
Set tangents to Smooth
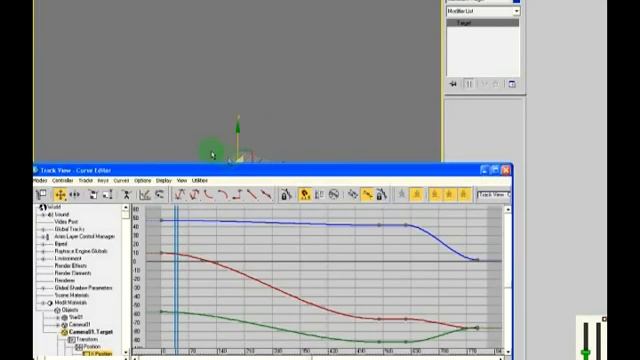click(266, 195)
